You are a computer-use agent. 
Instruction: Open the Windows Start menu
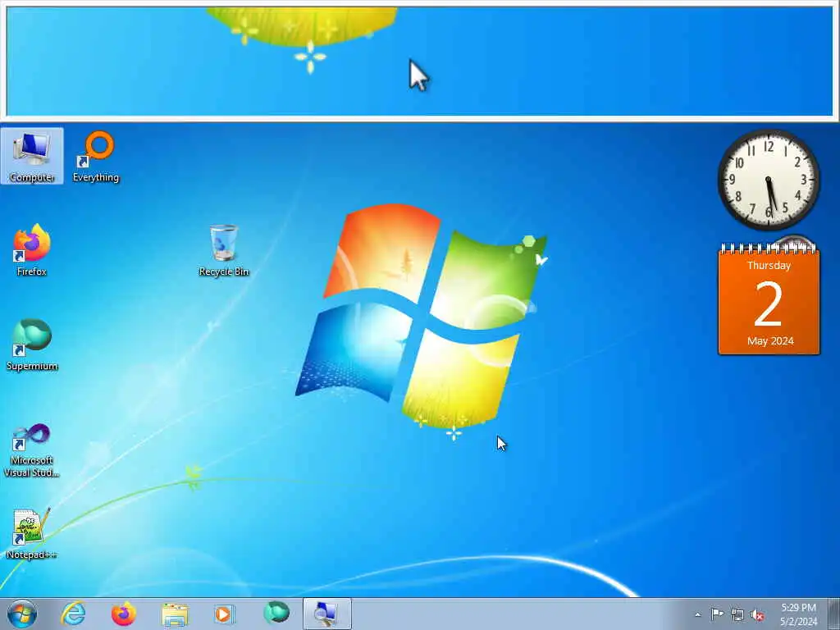click(22, 614)
